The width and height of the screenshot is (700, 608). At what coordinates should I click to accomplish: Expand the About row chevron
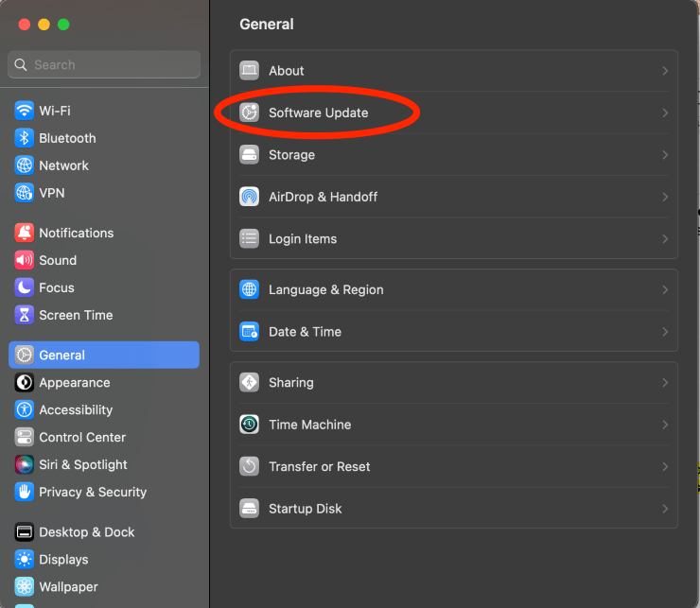665,71
